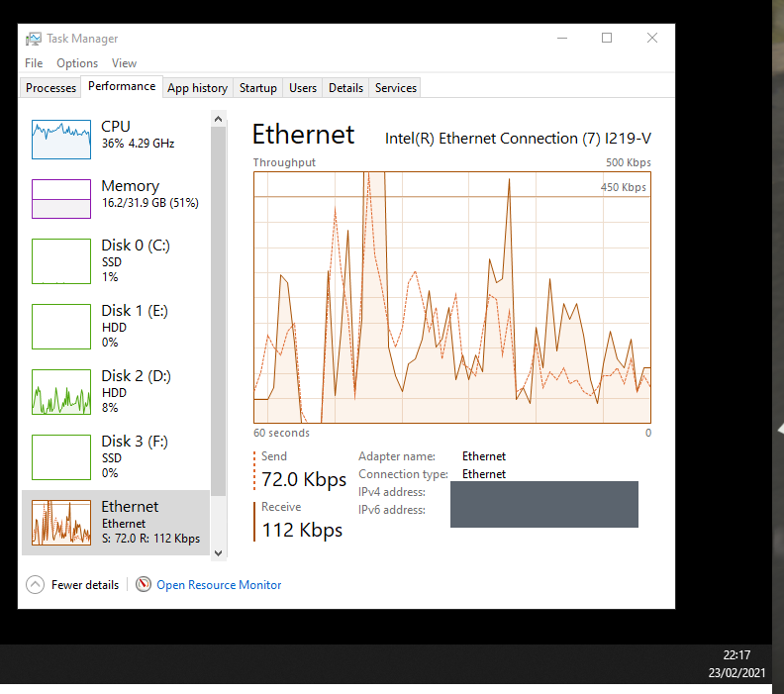Select the Disk 2 (D:) activity graph
The image size is (784, 694).
61,392
